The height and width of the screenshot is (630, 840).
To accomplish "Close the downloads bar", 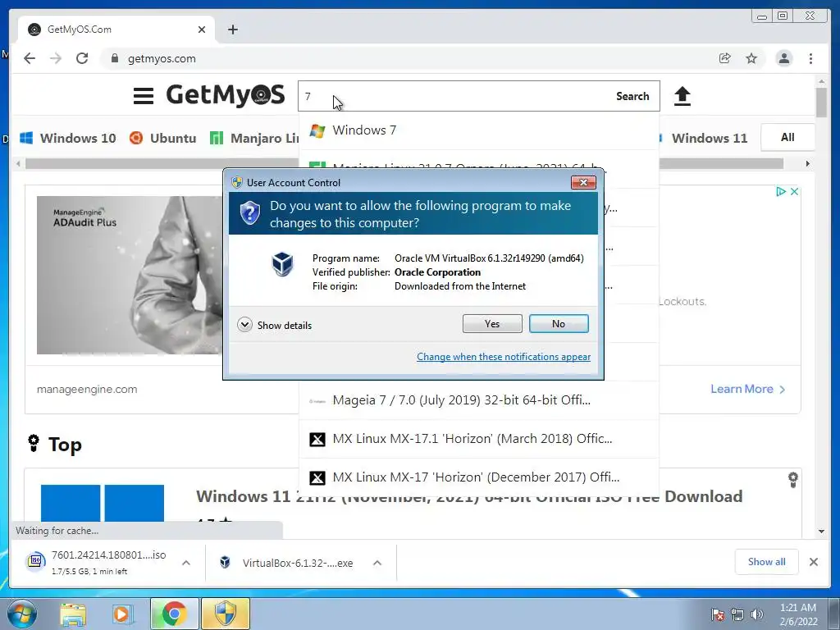I will click(x=813, y=561).
